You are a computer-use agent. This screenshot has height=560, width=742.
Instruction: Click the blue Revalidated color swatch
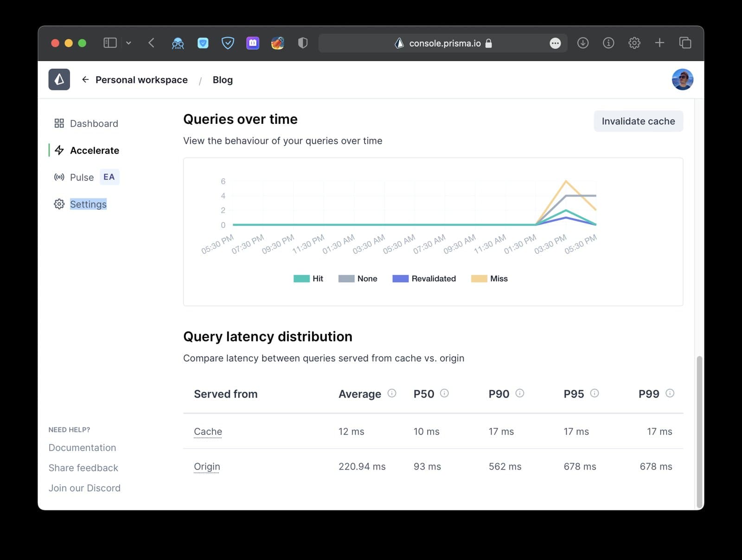point(400,278)
